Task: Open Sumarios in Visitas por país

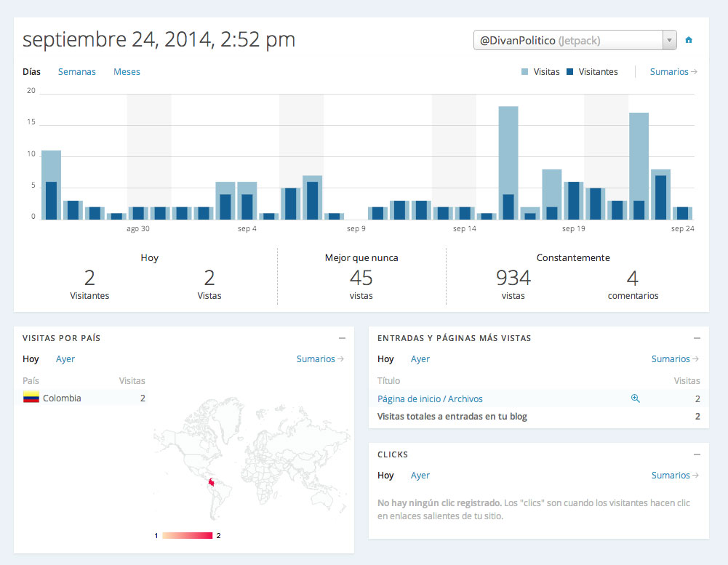Action: click(x=320, y=359)
